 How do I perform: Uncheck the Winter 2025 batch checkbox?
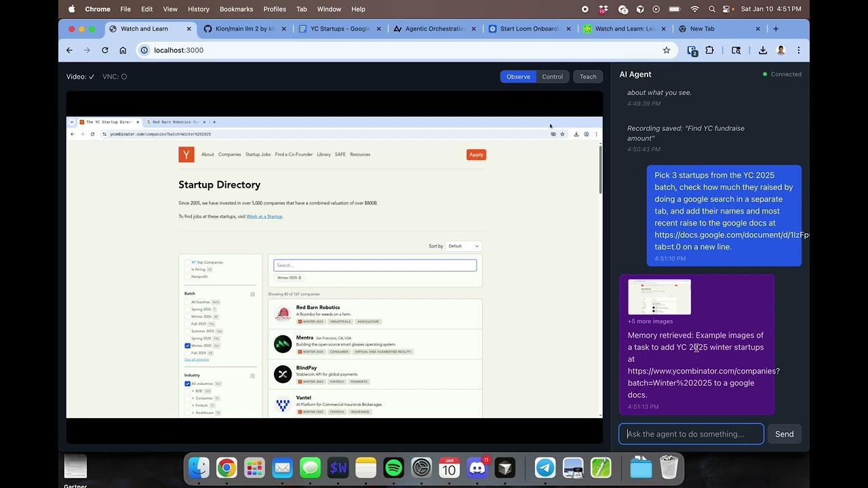pyautogui.click(x=188, y=346)
